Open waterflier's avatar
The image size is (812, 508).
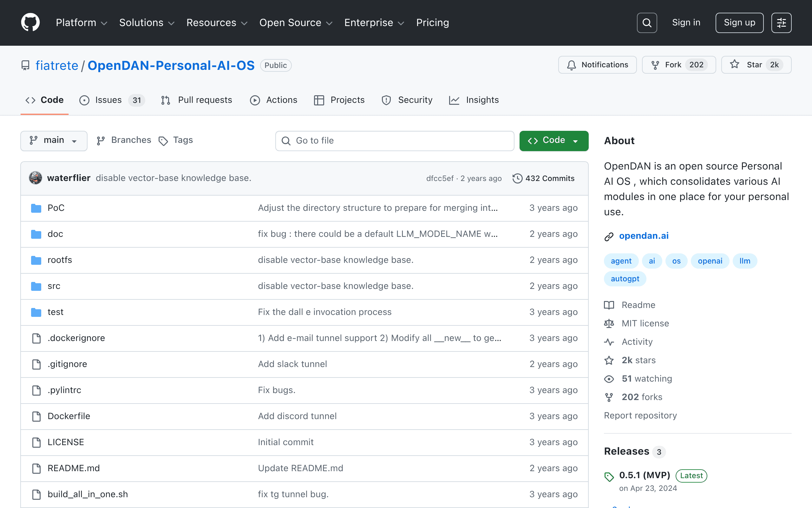pos(36,178)
